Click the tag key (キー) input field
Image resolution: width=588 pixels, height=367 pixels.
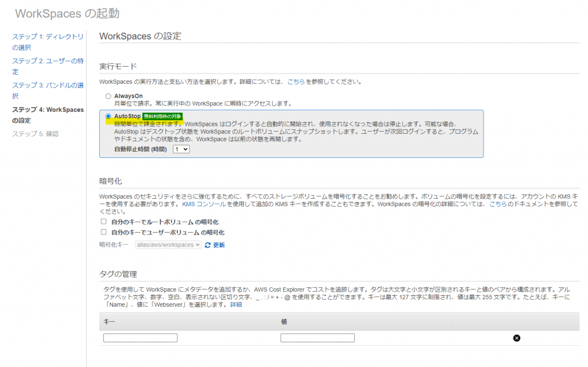pos(141,338)
